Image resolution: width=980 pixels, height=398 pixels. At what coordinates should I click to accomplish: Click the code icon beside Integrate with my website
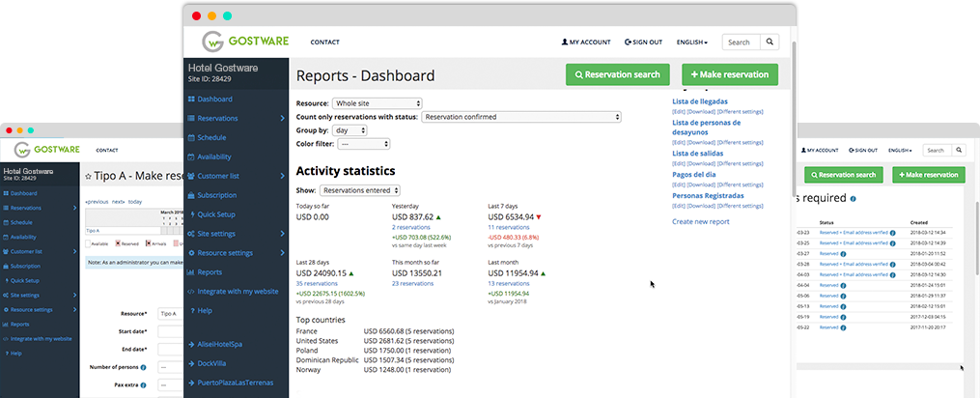191,292
